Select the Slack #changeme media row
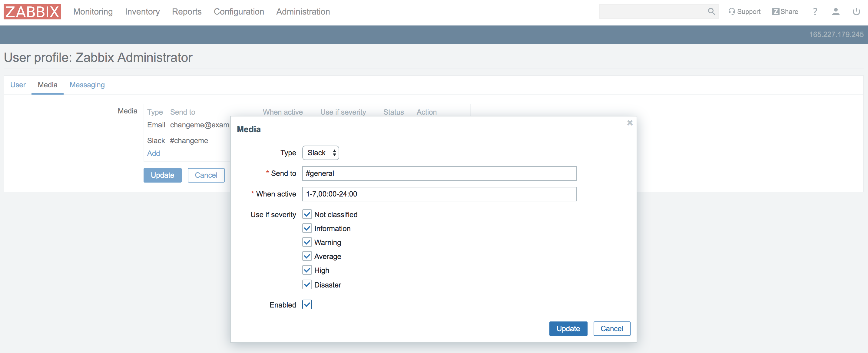This screenshot has width=868, height=353. pos(177,140)
